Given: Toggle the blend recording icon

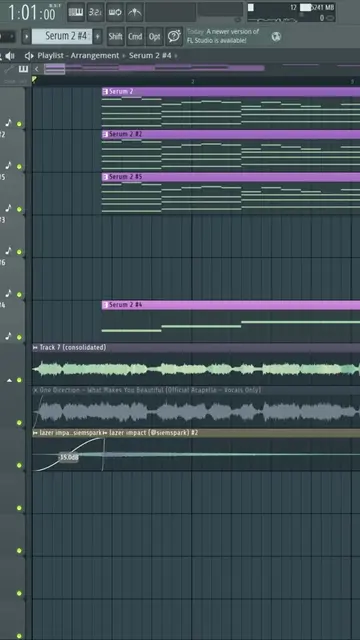Looking at the screenshot, I should pos(134,12).
